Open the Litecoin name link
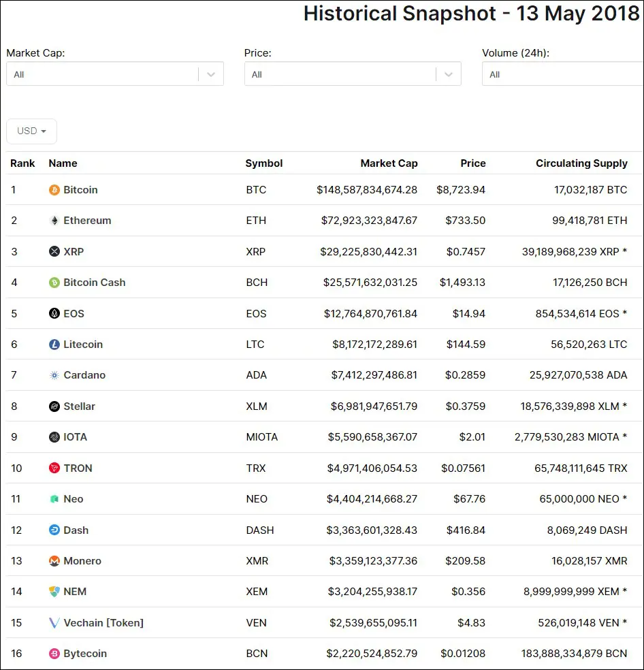644x670 pixels. point(83,345)
